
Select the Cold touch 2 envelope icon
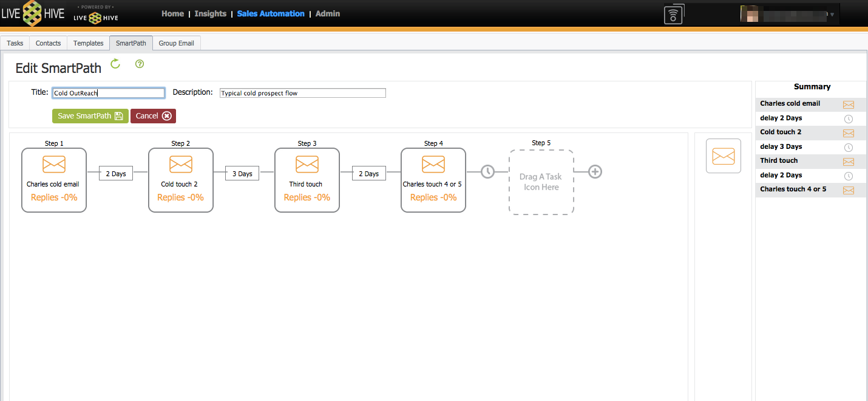181,164
